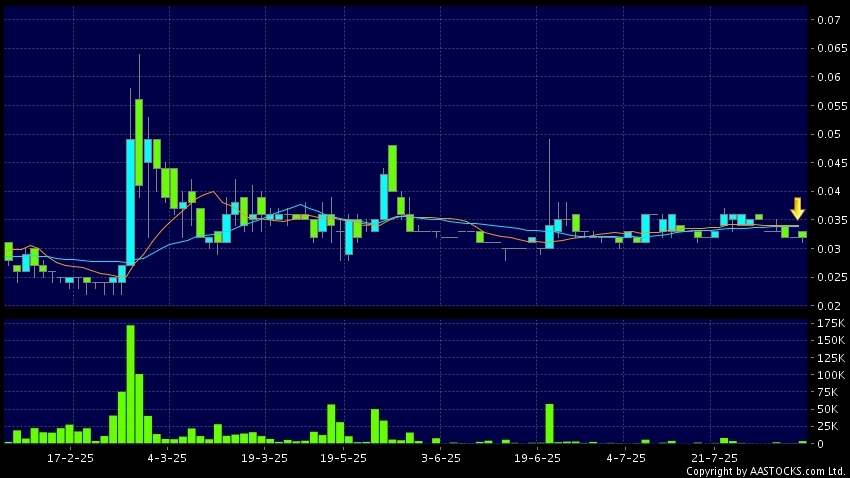Select the 0.06 price axis label
Viewport: 850px width, 478px height.
[x=829, y=77]
